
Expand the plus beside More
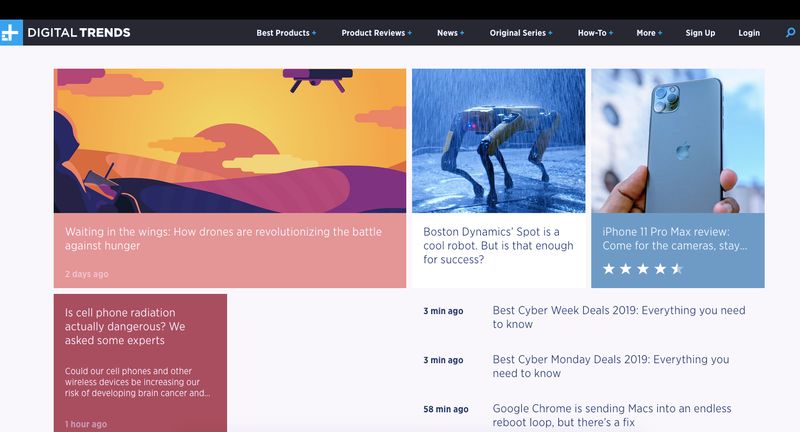point(660,33)
